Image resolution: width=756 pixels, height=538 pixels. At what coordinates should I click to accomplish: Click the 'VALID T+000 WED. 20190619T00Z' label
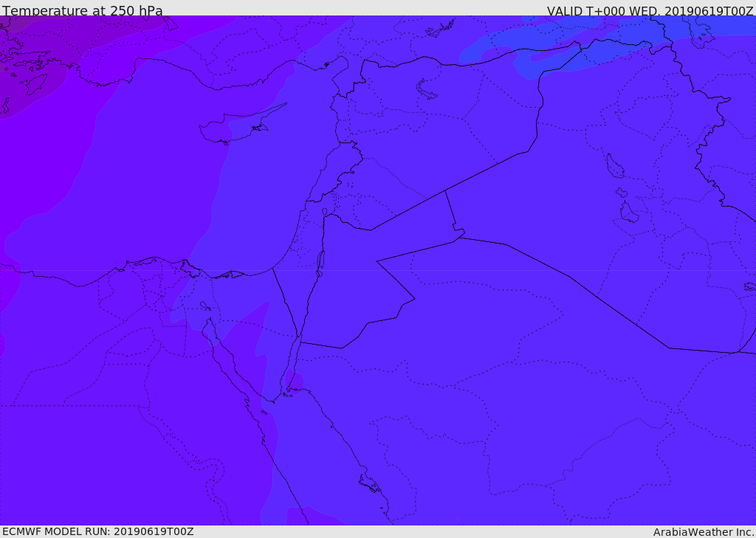(650, 11)
